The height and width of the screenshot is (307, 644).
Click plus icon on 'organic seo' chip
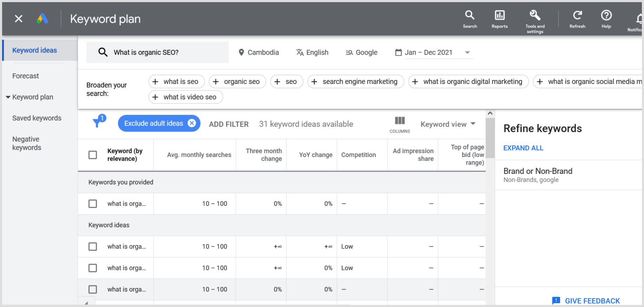point(216,81)
